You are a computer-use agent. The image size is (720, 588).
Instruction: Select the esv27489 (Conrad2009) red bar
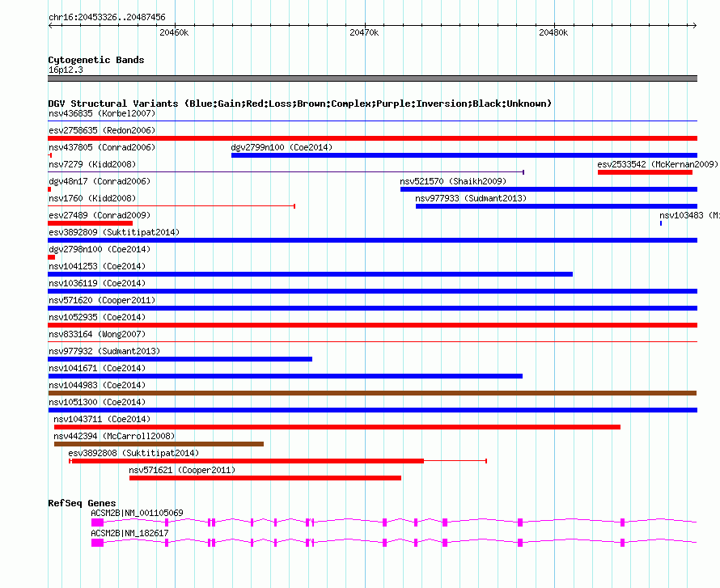pyautogui.click(x=91, y=223)
